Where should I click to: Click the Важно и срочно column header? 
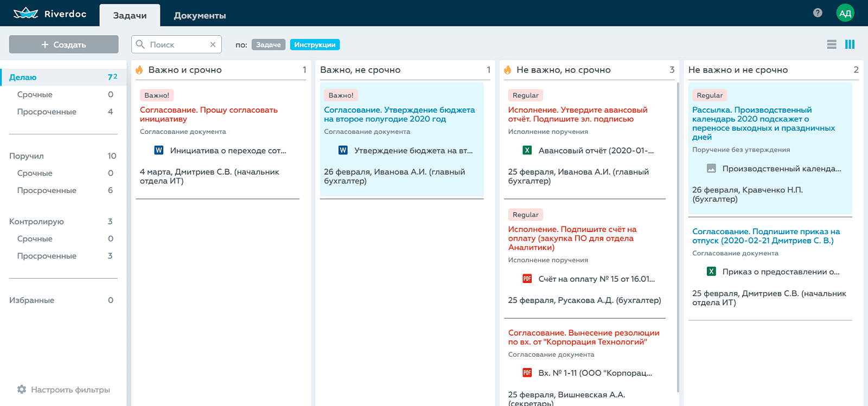185,69
